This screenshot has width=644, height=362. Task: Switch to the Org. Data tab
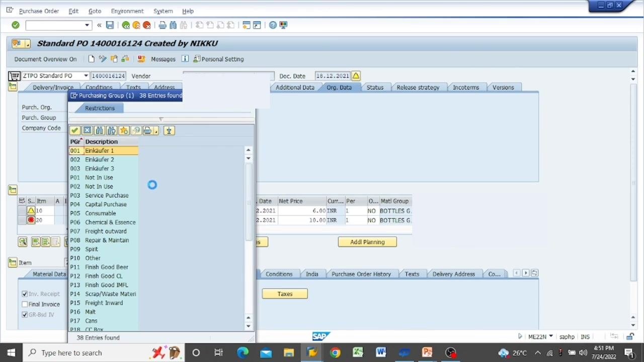tap(339, 87)
